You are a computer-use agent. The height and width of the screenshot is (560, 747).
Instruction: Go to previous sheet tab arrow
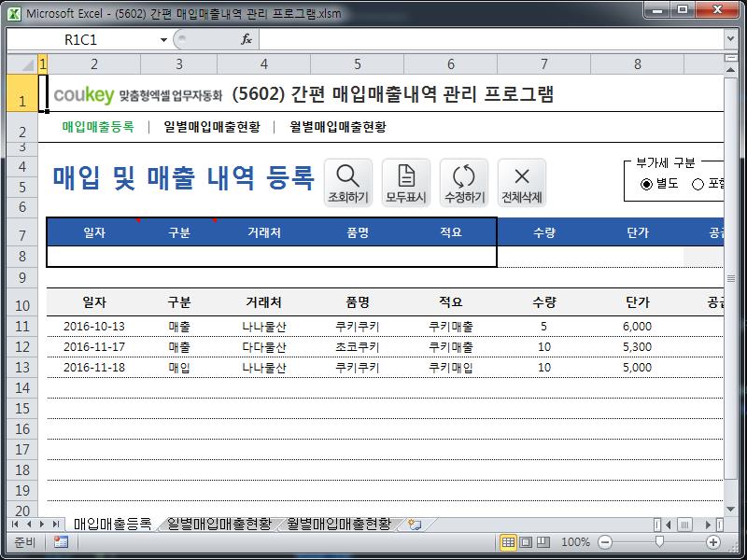(x=29, y=525)
